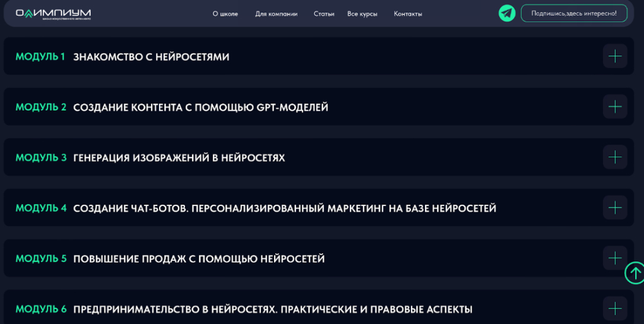Click 'Генерация изображений в нейросетях' title
The image size is (644, 324).
point(179,158)
